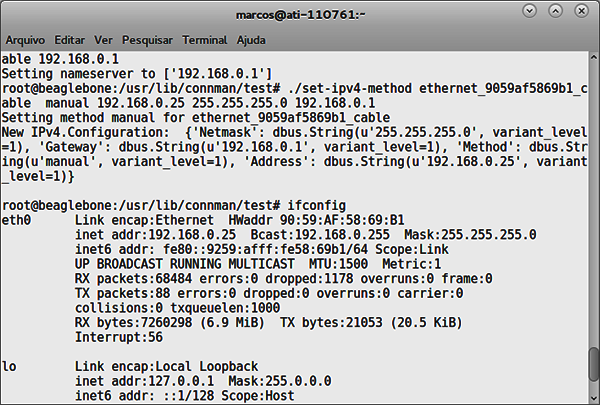Minimize the terminal with the down-chevron button
Viewport: 600px width, 405px height.
[x=530, y=11]
